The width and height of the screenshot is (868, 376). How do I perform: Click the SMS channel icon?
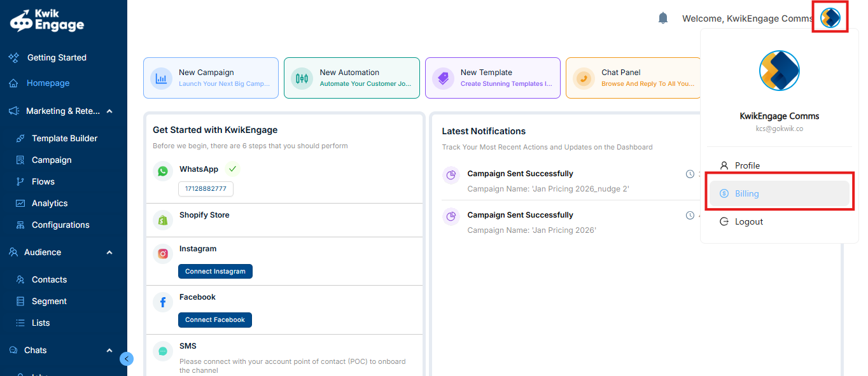click(x=163, y=351)
